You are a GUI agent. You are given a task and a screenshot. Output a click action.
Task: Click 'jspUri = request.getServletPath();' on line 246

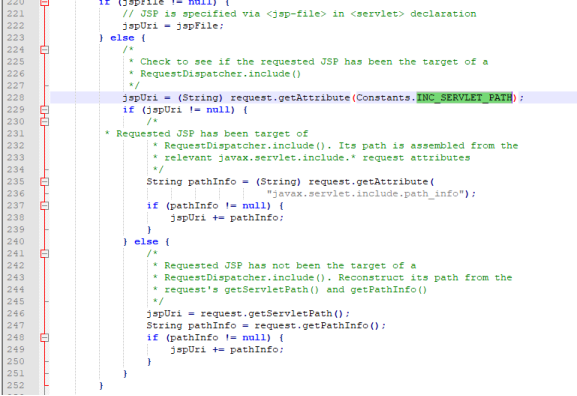(248, 314)
